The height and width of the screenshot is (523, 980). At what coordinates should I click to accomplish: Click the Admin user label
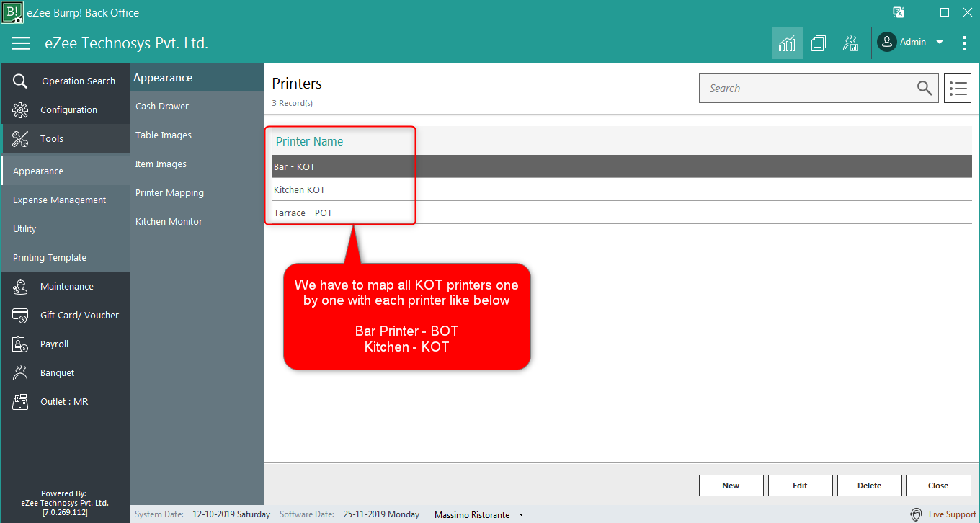coord(913,42)
